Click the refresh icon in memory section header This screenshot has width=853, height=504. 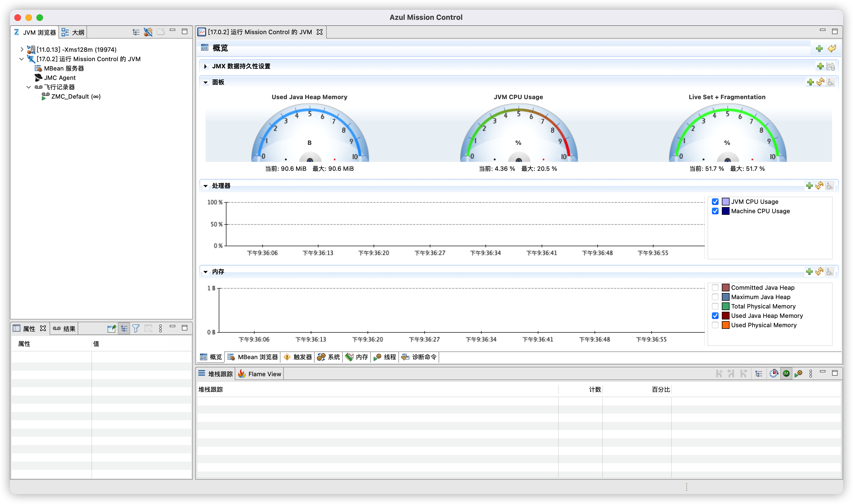point(819,271)
